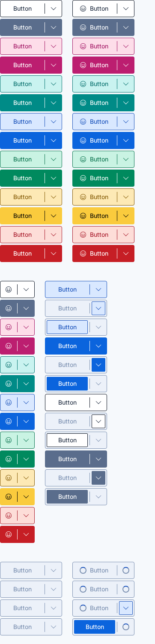Screen dimensions: 155x644
Task: Click the smiley icon in the solid magenta icon-only button
Action: pos(9,346)
